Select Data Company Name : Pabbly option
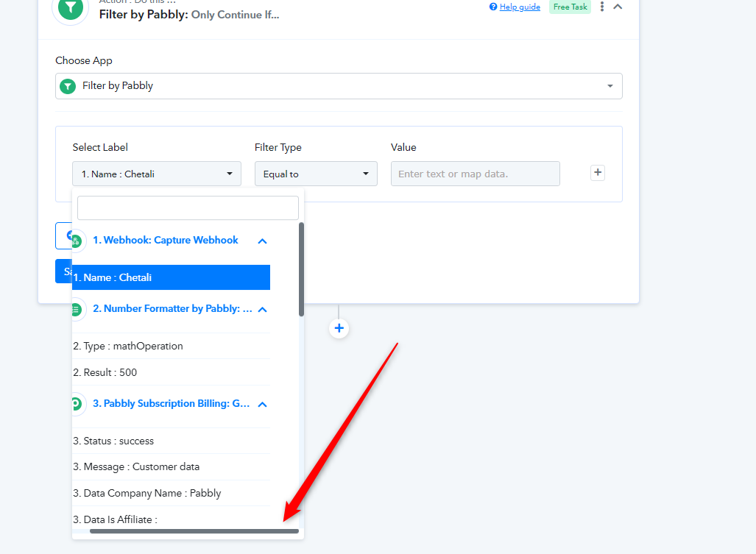 tap(172, 493)
